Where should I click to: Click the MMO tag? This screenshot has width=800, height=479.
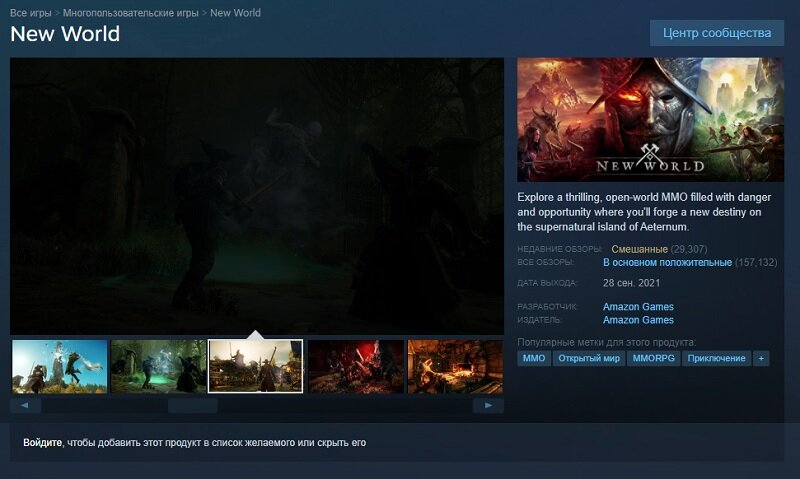click(x=534, y=358)
